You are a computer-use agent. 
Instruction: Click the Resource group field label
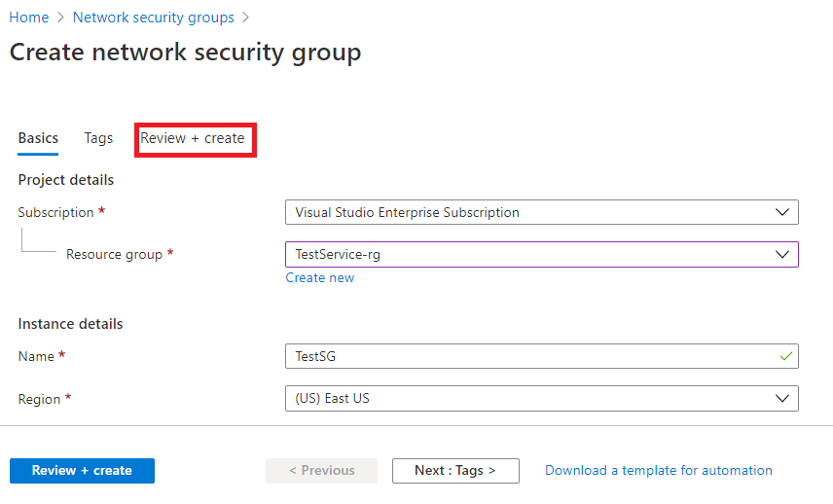click(114, 254)
